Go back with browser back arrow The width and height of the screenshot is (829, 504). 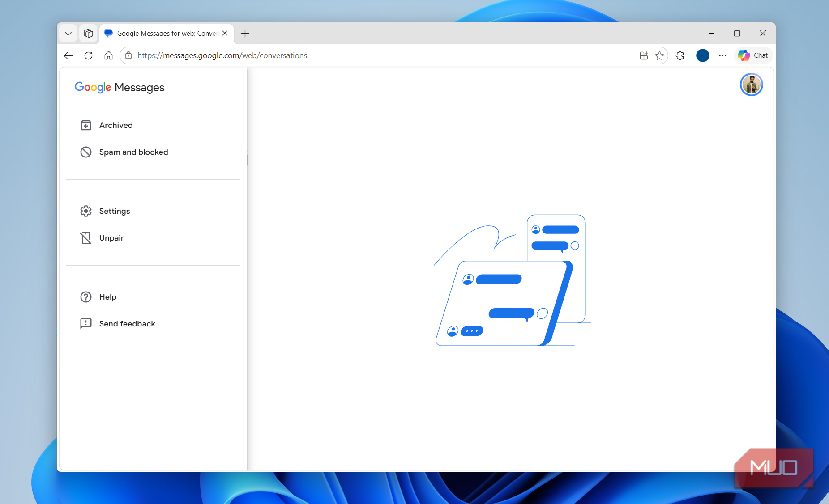click(68, 55)
